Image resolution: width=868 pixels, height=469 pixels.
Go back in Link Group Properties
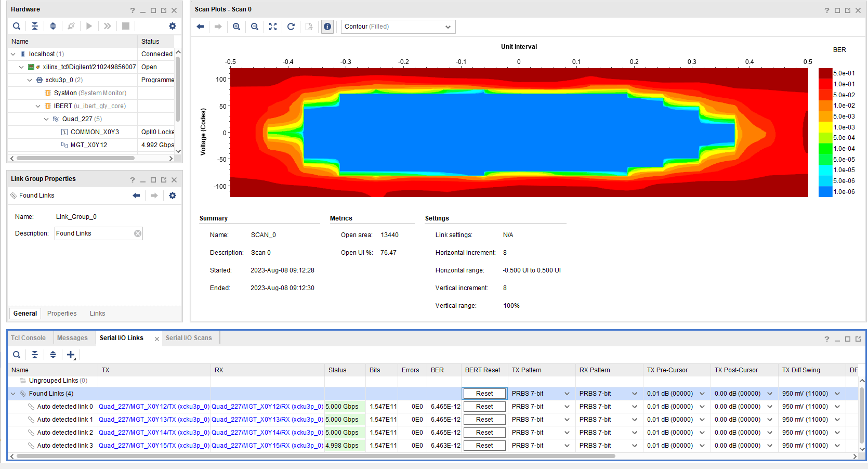point(136,196)
